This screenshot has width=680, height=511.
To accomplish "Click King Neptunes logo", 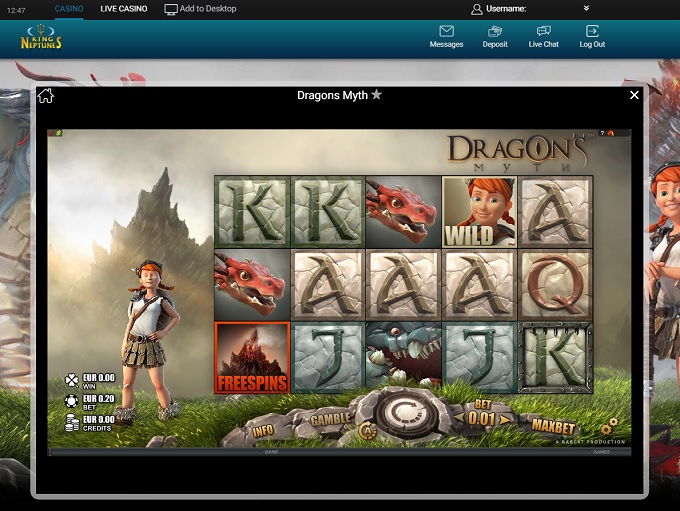I will 42,39.
